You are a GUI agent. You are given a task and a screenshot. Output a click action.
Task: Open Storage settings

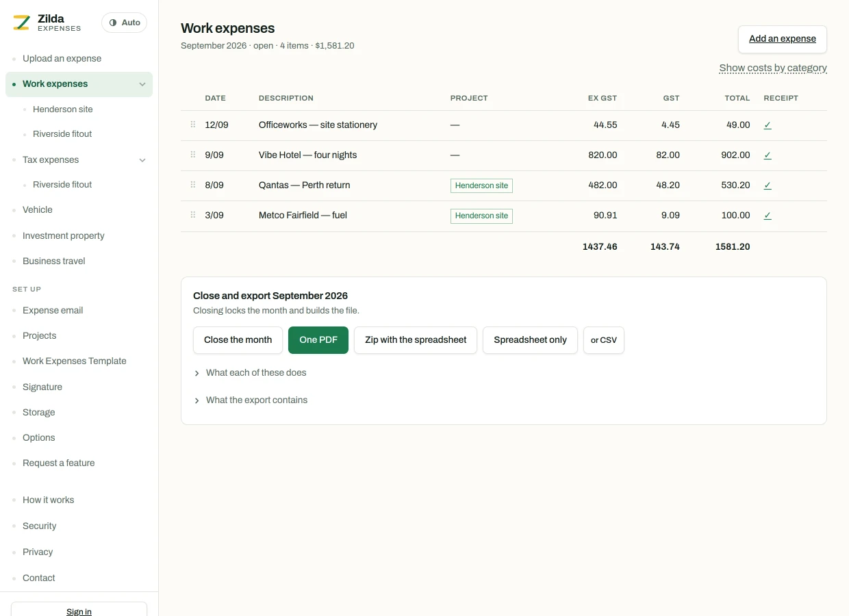point(39,412)
